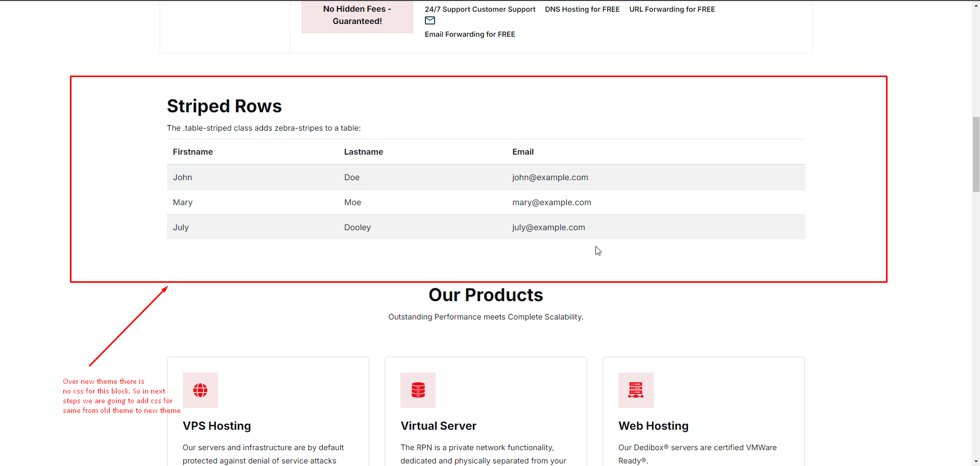Select the john@example.com email cell
Screen dimensions: 980x466
point(550,178)
